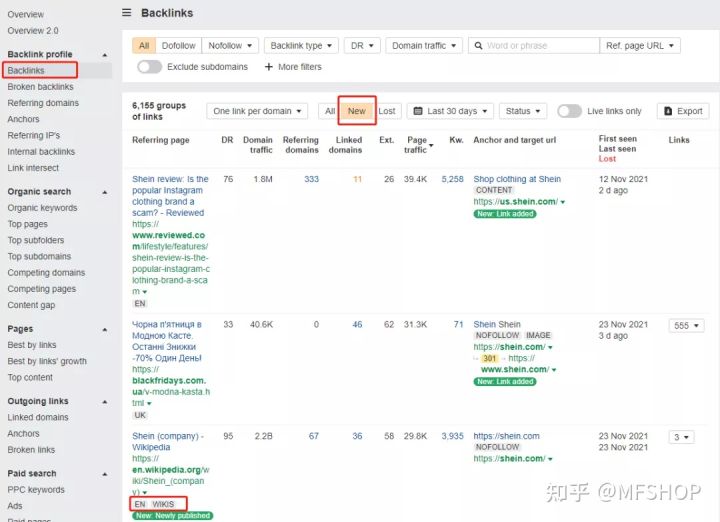Select the All link-type filter tab
720x522 pixels.
coord(144,45)
